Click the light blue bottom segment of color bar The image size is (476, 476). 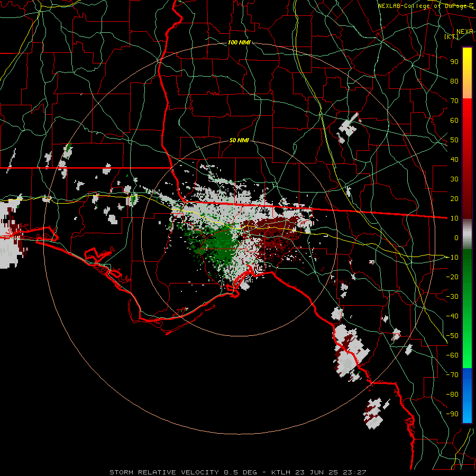(467, 414)
